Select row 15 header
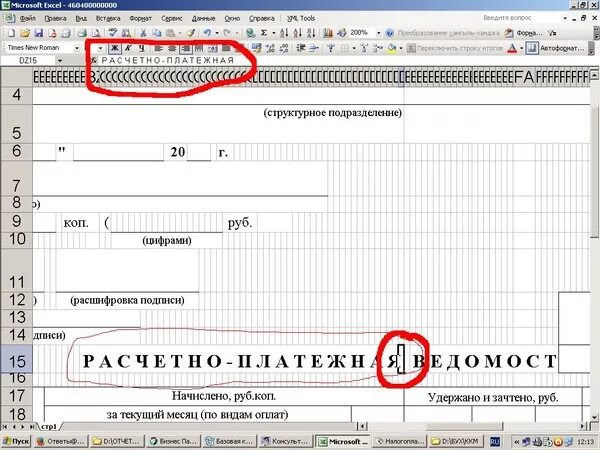This screenshot has width=600, height=450. pos(16,360)
